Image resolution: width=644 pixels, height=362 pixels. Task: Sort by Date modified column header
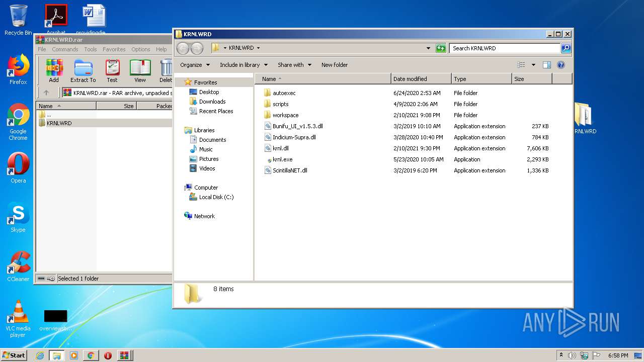tap(421, 79)
